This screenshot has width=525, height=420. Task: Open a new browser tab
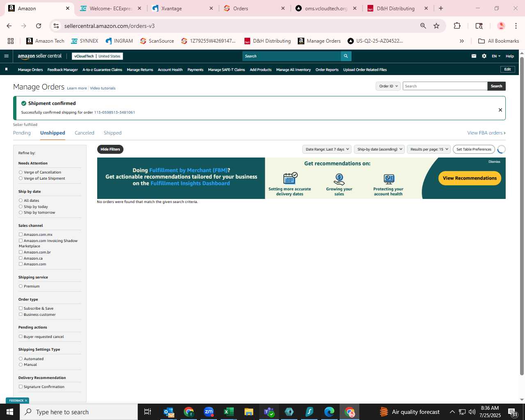tap(441, 8)
